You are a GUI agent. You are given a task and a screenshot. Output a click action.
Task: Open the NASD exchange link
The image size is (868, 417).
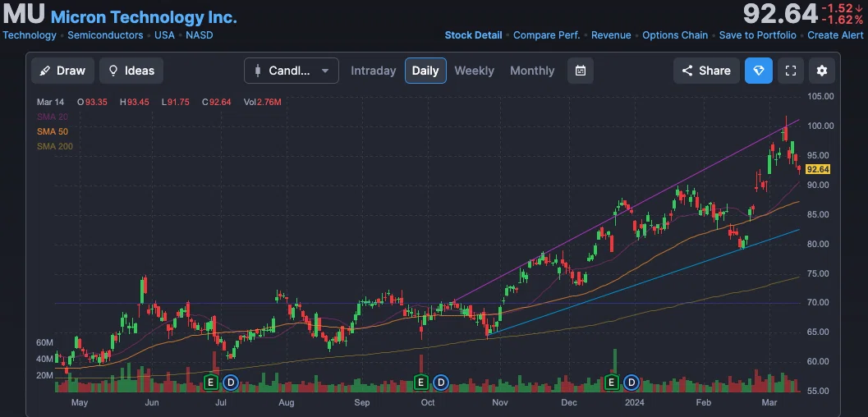point(200,35)
